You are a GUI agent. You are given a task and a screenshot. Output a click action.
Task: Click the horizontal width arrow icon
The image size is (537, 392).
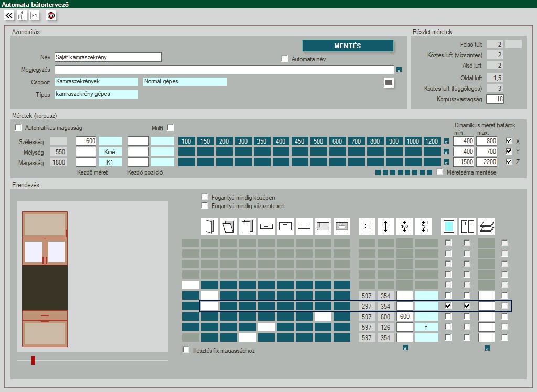[x=367, y=226]
